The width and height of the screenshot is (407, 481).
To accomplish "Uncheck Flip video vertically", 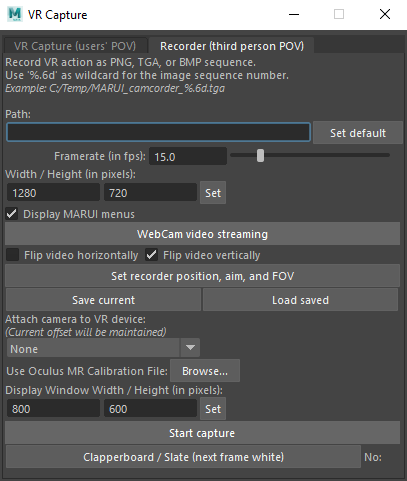I will pyautogui.click(x=152, y=255).
